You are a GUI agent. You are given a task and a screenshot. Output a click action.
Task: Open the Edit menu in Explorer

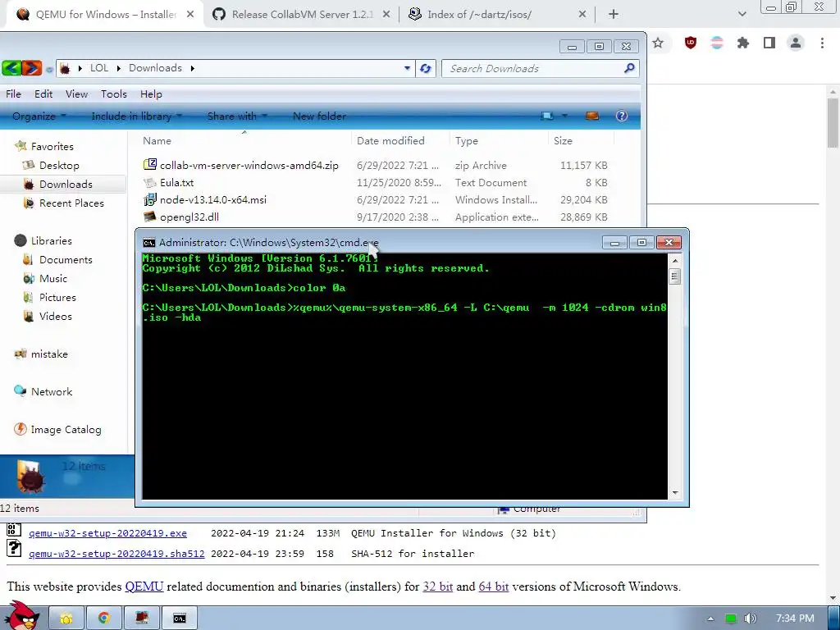(x=43, y=94)
